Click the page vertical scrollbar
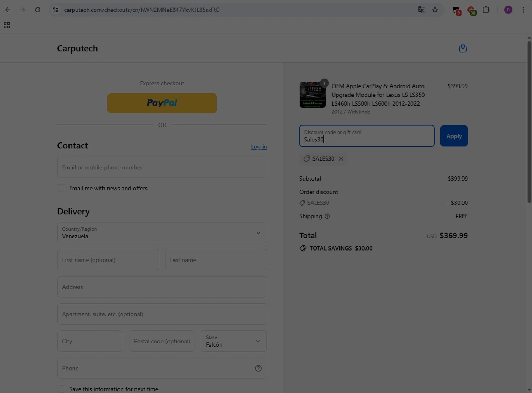The height and width of the screenshot is (393, 532). [529, 122]
